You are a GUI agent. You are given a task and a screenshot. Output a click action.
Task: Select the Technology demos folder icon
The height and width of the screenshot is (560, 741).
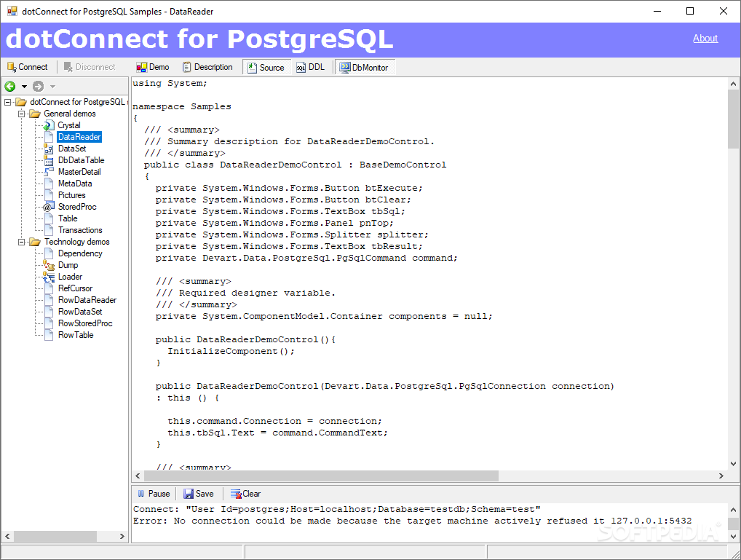click(x=35, y=242)
